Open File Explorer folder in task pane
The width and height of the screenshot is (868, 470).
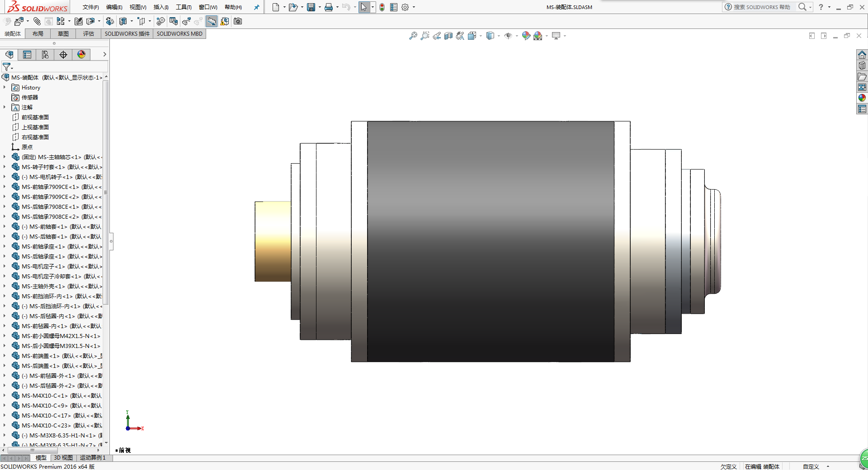click(862, 76)
